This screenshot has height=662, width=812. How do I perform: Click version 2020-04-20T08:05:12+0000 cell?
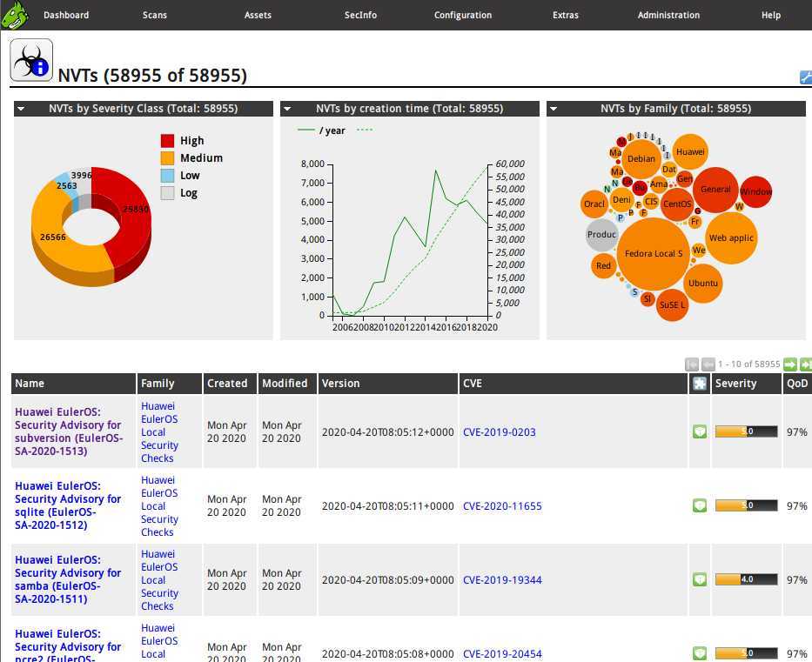coord(388,432)
